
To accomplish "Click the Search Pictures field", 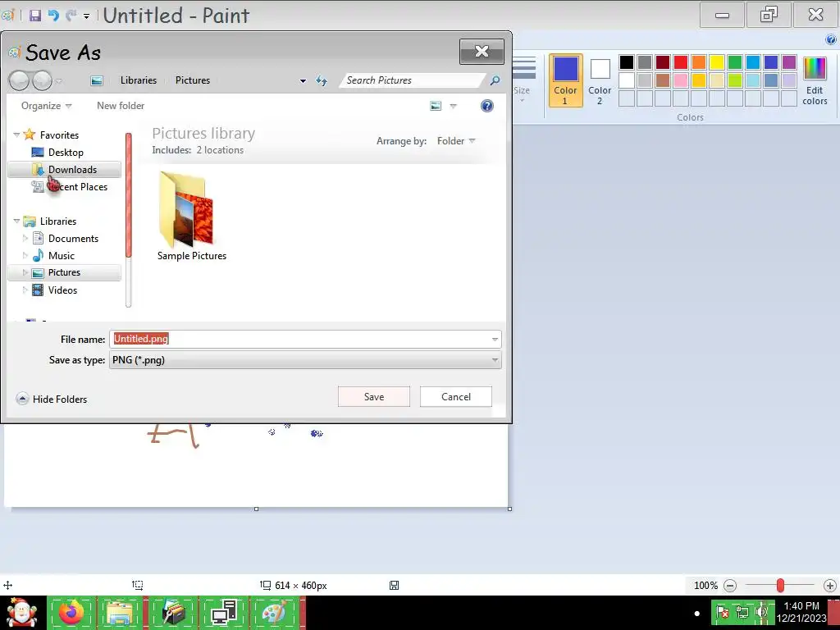I will tap(413, 80).
